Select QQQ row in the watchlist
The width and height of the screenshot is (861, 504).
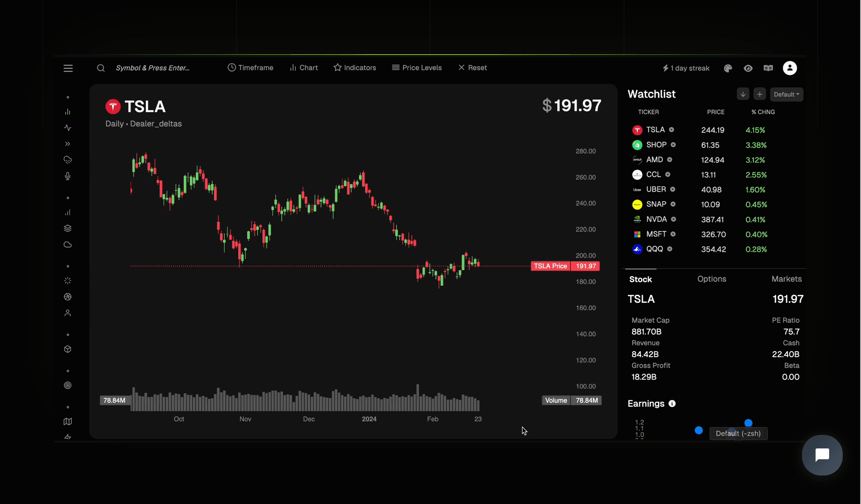tap(716, 249)
